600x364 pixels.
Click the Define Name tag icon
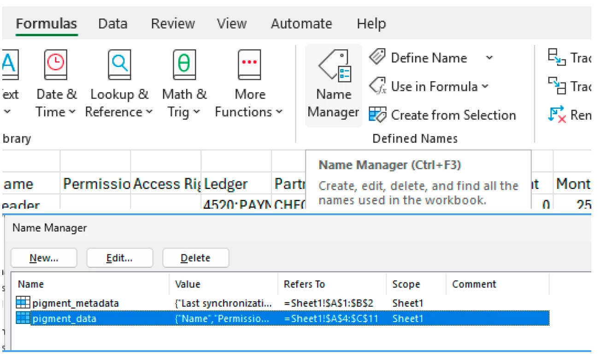[377, 57]
